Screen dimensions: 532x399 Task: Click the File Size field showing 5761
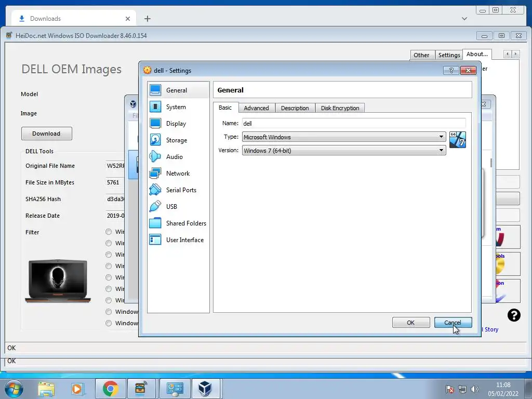click(x=115, y=182)
